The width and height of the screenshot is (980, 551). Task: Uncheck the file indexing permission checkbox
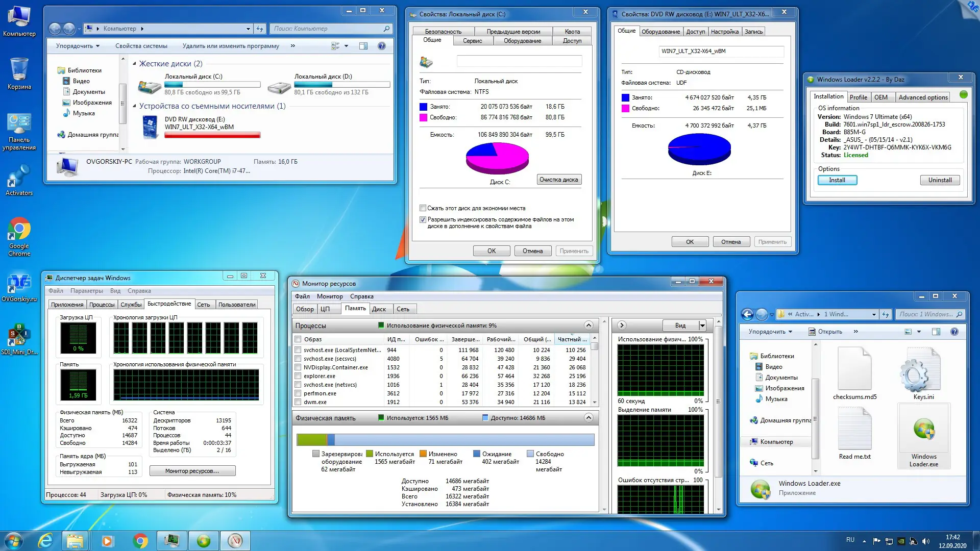423,219
